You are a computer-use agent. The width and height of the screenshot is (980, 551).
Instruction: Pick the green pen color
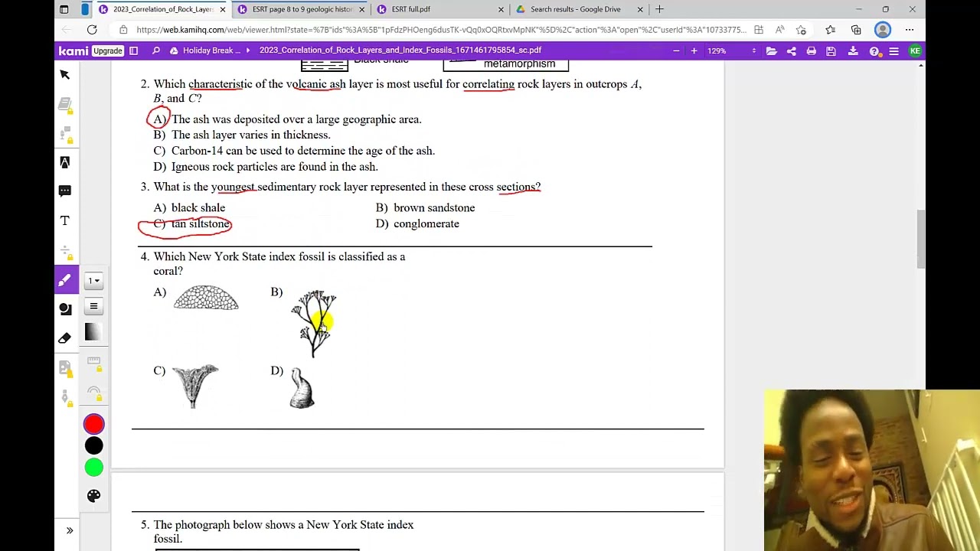93,467
